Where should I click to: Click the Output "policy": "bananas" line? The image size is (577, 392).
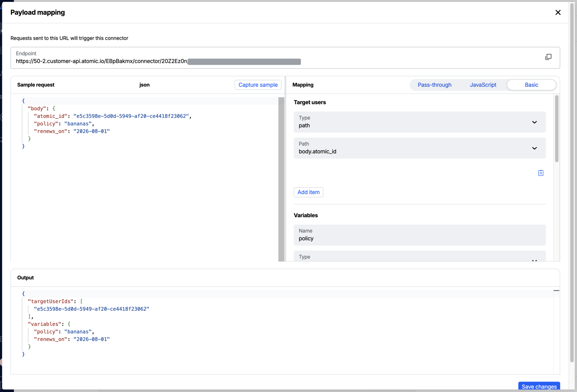coord(64,331)
